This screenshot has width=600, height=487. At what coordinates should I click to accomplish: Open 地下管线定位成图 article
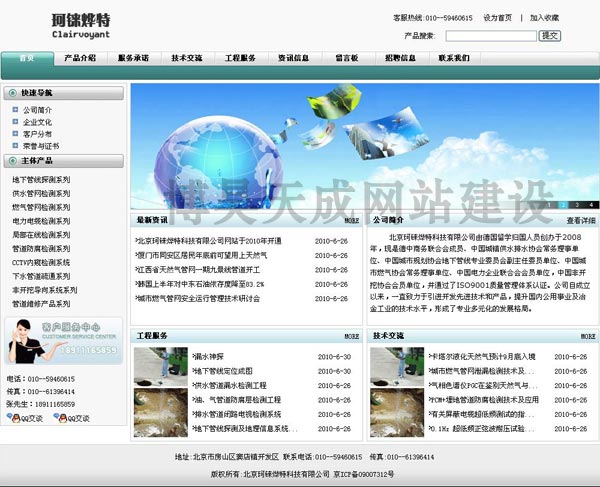coord(223,371)
